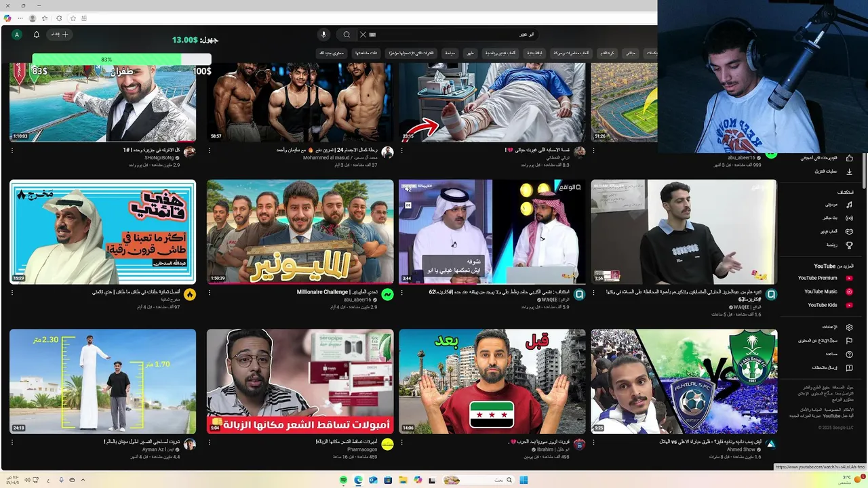Clear search text with the X icon
Viewport: 868px width, 488px height.
[x=363, y=35]
